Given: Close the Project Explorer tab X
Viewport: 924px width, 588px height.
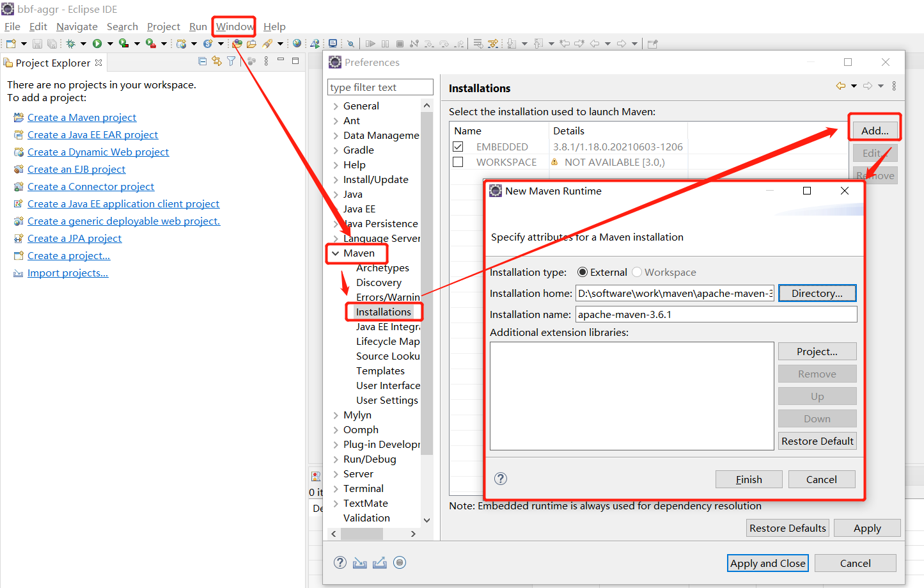Looking at the screenshot, I should 98,63.
